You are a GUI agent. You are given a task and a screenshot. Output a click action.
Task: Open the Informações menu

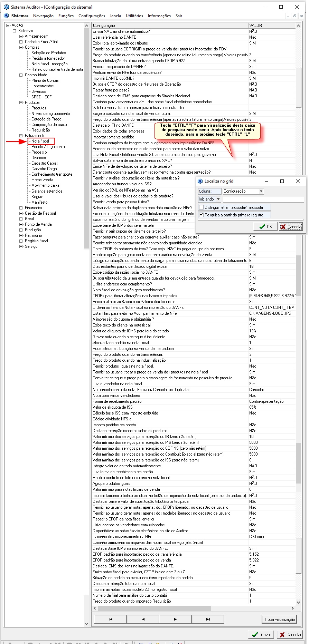point(159,16)
